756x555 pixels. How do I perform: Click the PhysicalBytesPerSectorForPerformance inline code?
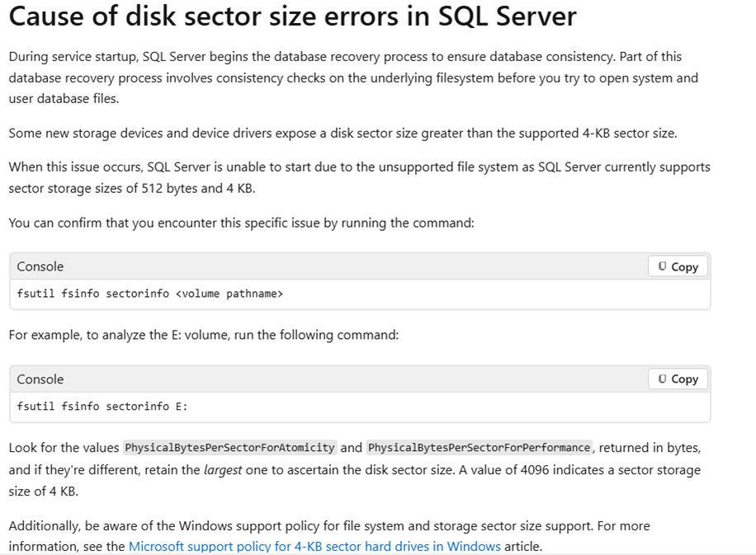pyautogui.click(x=480, y=448)
